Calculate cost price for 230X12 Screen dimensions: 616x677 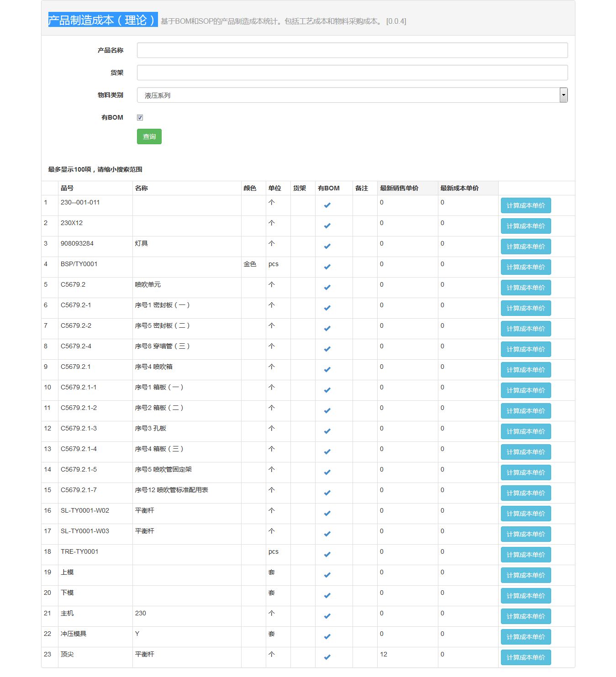(526, 226)
